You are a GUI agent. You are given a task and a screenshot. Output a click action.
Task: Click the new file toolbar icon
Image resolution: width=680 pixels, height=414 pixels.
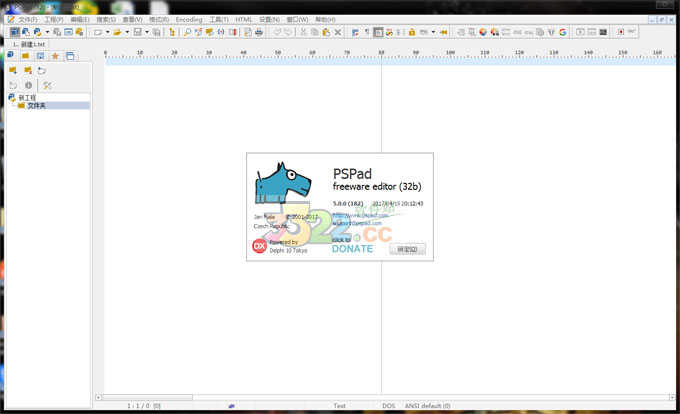(98, 32)
